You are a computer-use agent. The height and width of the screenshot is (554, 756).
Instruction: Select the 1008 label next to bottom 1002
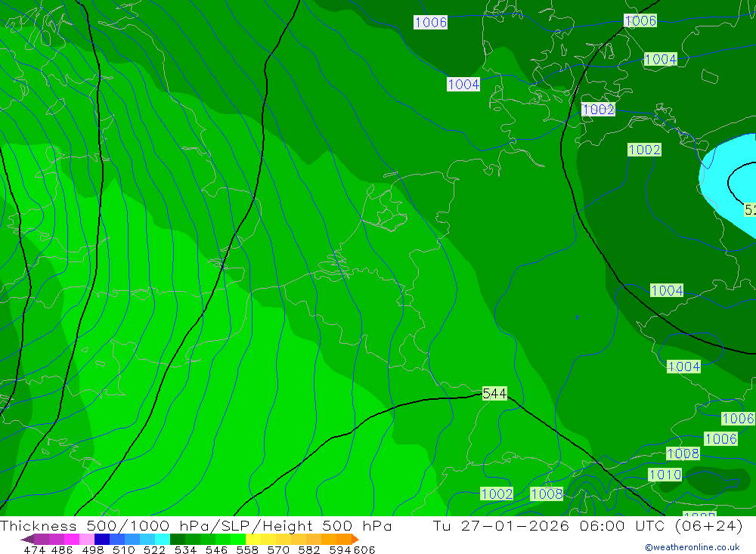pyautogui.click(x=547, y=494)
